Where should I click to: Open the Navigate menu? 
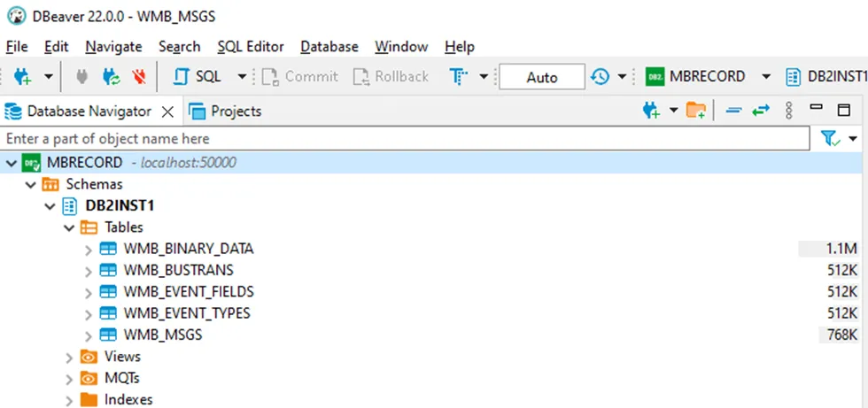[113, 46]
